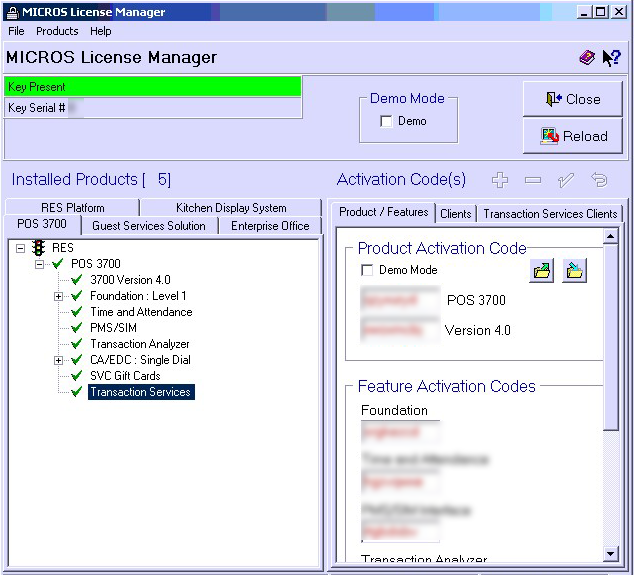Image resolution: width=634 pixels, height=575 pixels.
Task: Expand the CA/EDC : Single Dial node
Action: tap(58, 360)
